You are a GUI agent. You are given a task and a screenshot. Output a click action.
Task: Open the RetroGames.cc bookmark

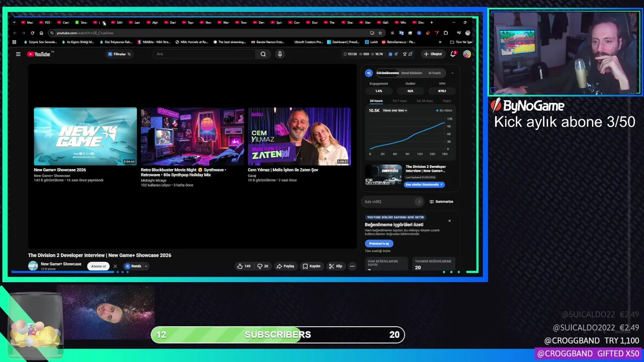[x=398, y=42]
